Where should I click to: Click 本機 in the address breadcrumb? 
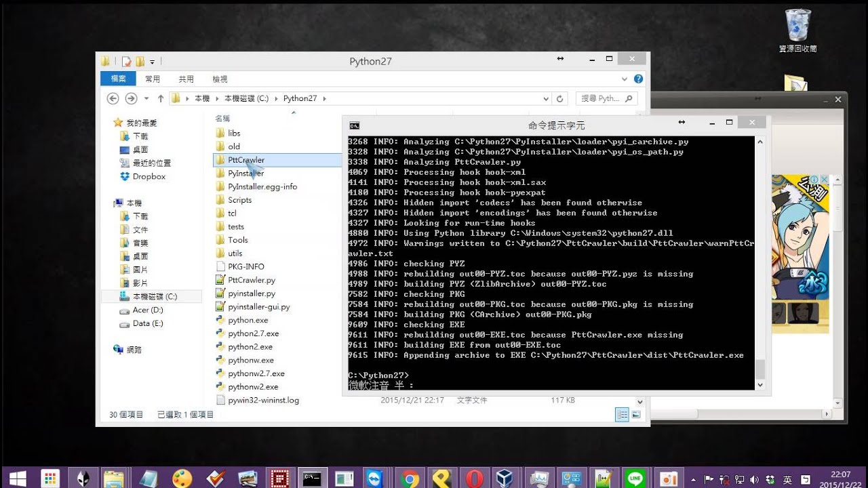point(202,98)
